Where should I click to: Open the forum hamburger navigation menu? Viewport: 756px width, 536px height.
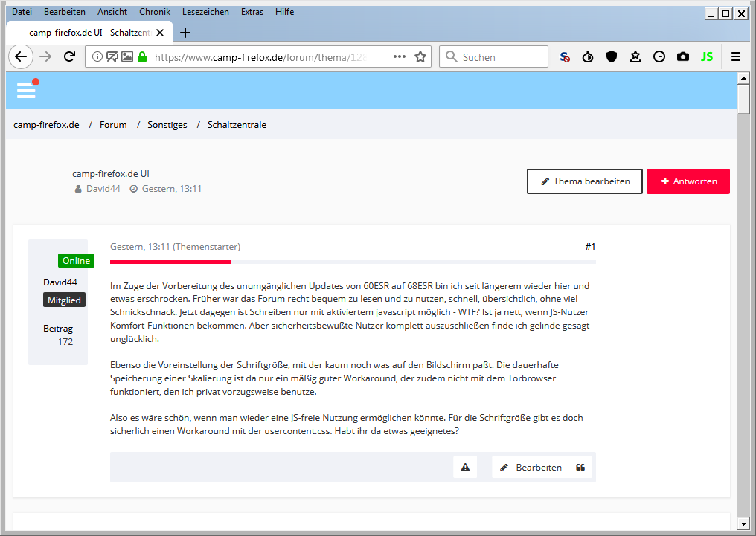click(26, 90)
